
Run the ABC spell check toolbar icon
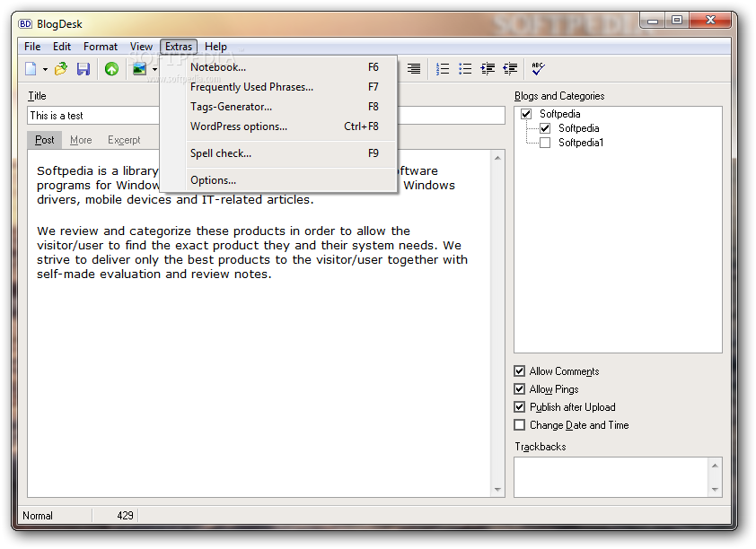538,68
